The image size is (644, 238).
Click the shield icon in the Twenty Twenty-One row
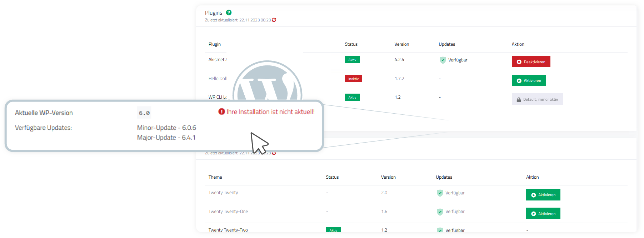point(440,212)
